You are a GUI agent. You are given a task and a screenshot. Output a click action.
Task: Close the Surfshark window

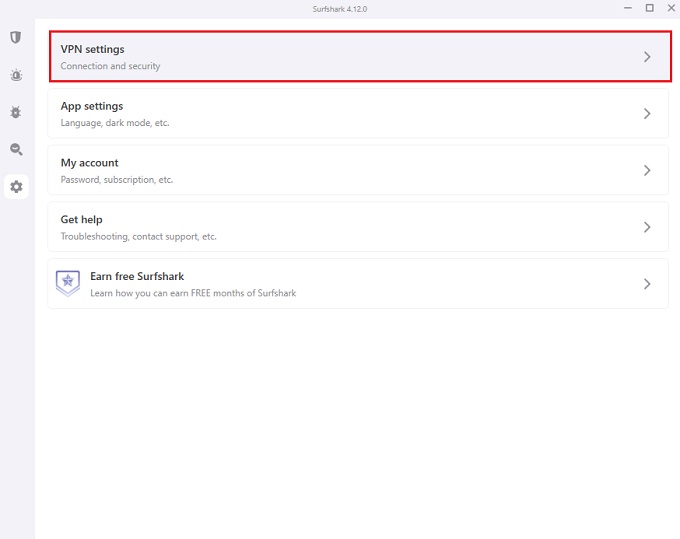pos(671,8)
